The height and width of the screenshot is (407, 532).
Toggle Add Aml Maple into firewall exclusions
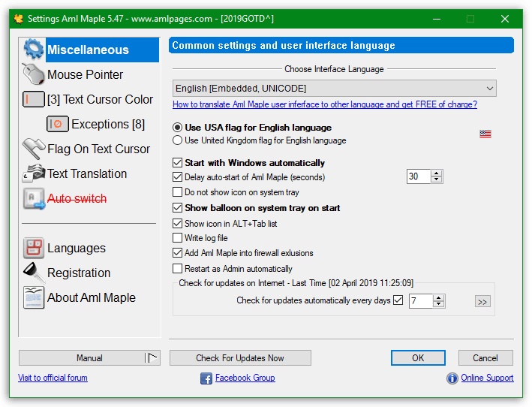tap(177, 253)
